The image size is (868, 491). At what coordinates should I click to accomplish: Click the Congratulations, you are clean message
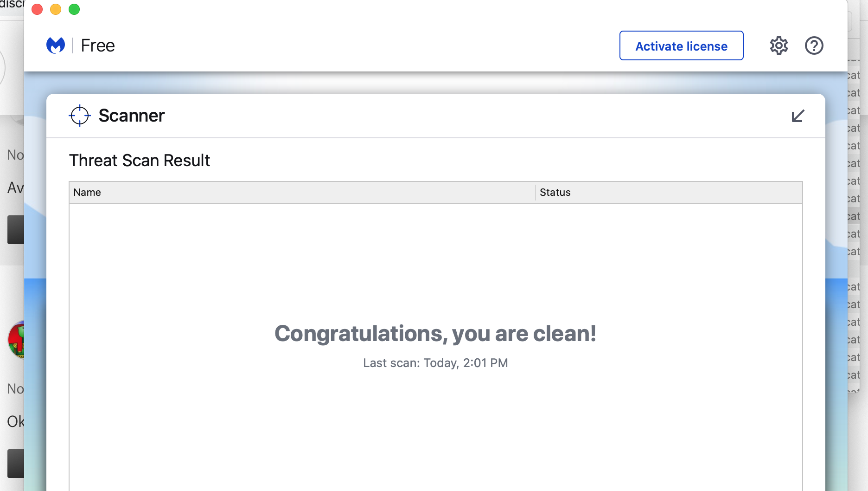[435, 334]
